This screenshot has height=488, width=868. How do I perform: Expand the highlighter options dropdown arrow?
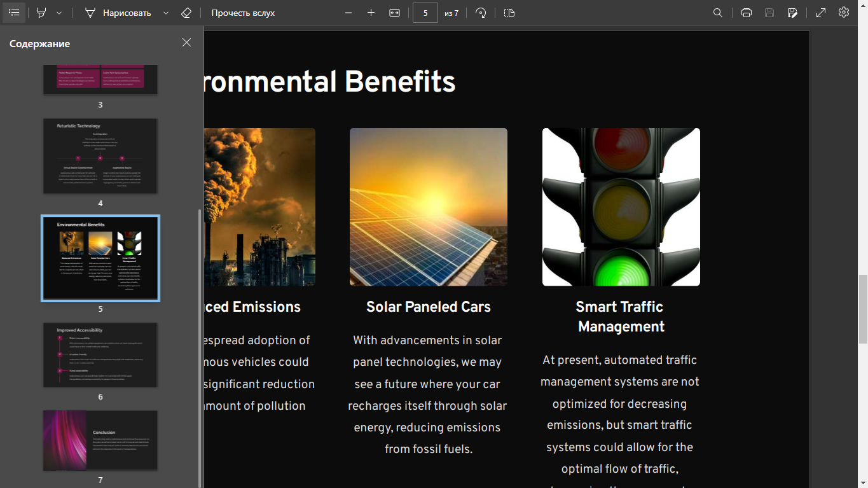point(59,13)
